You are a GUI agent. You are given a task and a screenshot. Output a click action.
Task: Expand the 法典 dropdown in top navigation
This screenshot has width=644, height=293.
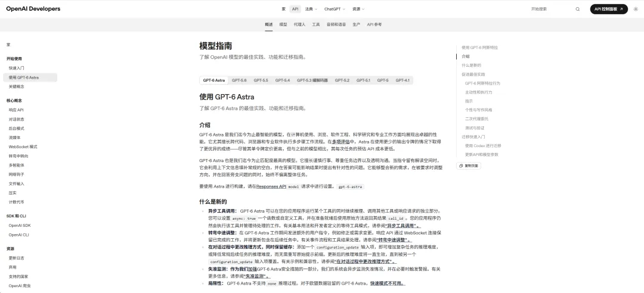point(311,9)
